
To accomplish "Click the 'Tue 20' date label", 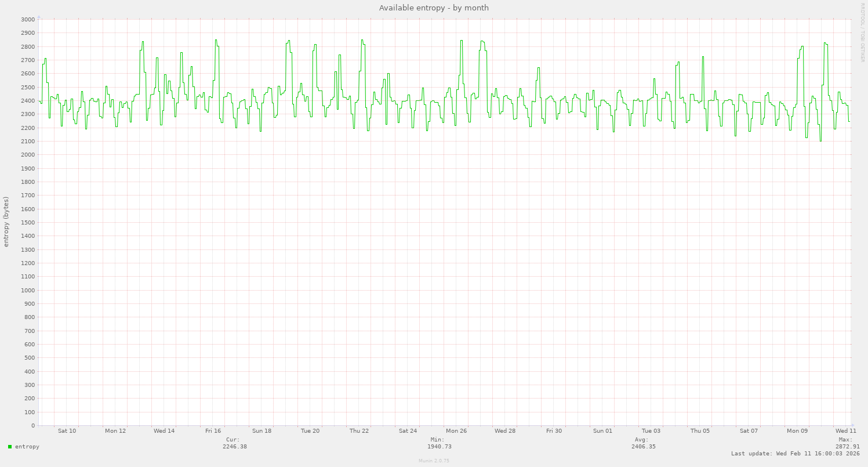I will 310,431.
